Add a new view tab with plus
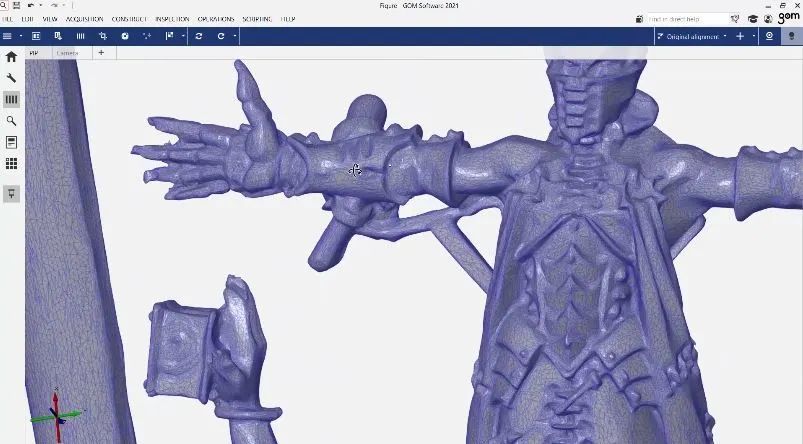 [x=101, y=52]
